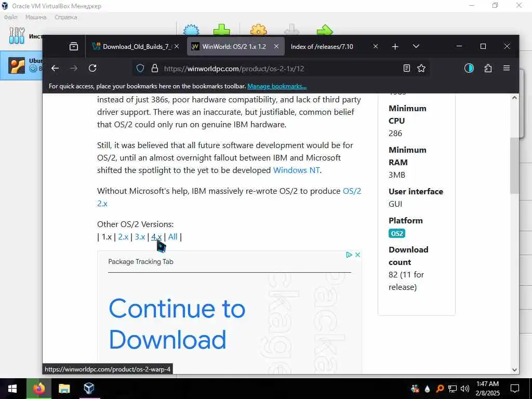Open File Explorer from the taskbar

[x=64, y=389]
